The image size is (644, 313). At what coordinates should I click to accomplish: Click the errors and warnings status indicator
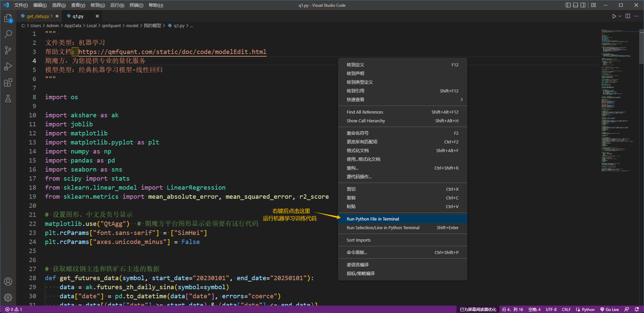pos(13,309)
